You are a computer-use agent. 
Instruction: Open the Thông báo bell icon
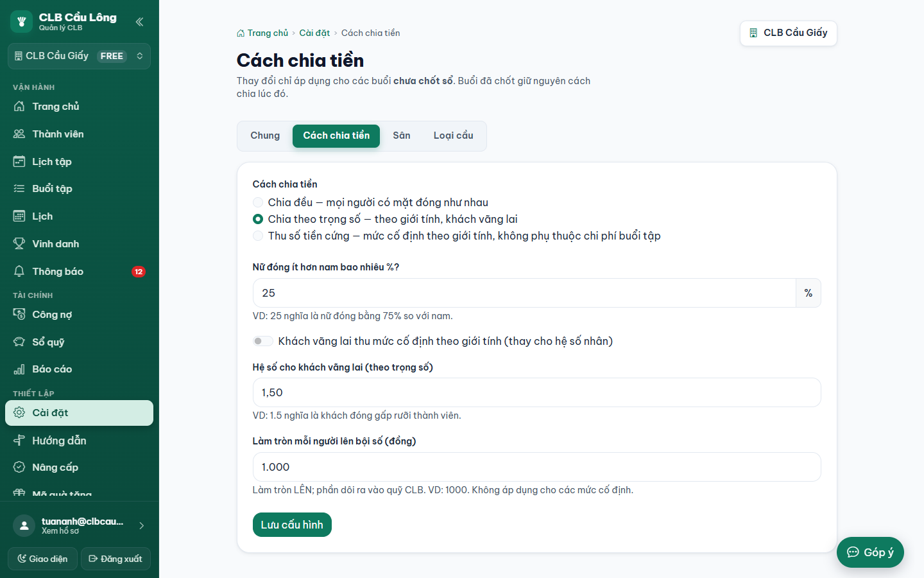click(19, 271)
